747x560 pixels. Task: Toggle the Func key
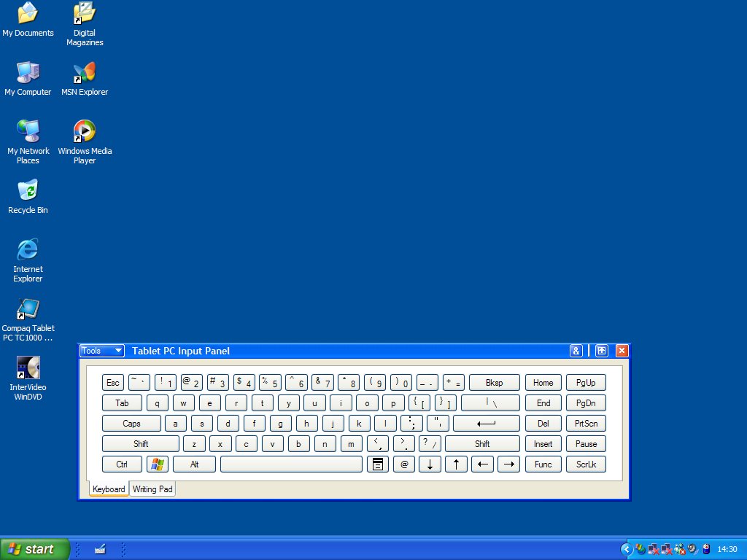543,464
